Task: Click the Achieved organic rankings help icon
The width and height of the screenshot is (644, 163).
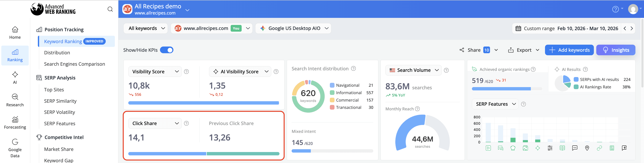Action: [533, 69]
